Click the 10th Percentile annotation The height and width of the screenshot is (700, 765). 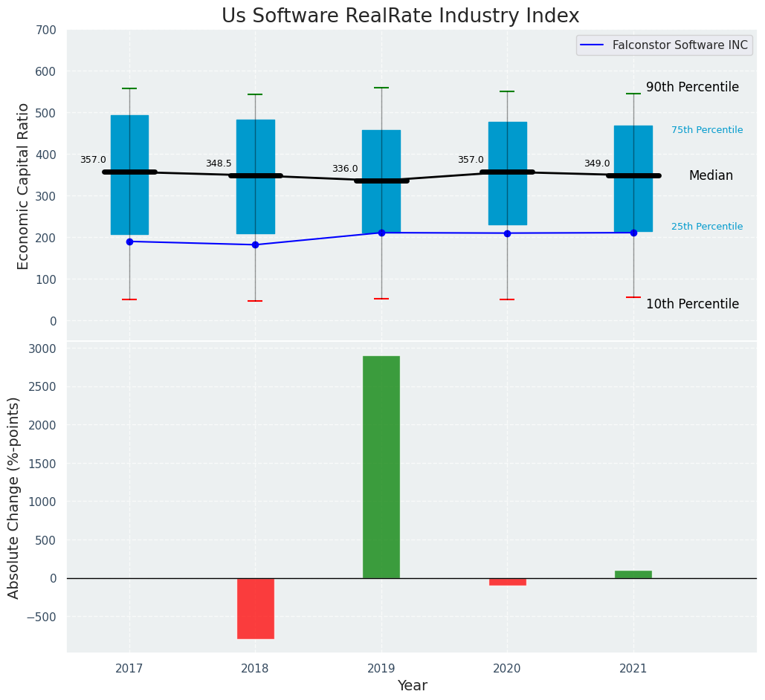pyautogui.click(x=692, y=304)
